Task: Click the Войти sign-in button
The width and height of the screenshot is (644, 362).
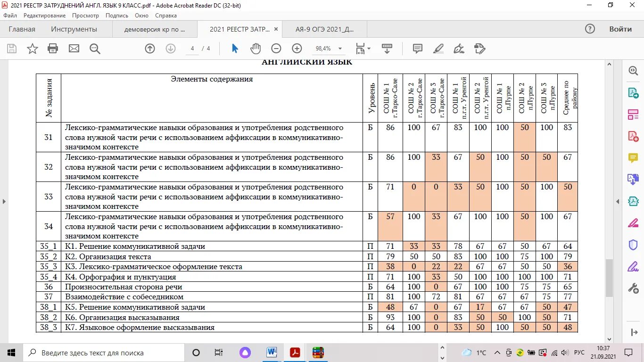Action: [x=620, y=29]
